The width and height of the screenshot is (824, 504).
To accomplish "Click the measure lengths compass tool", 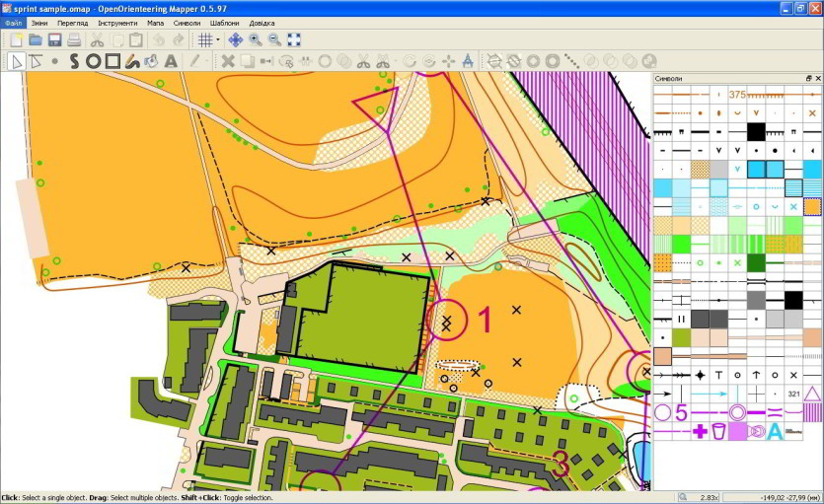I will tap(468, 61).
